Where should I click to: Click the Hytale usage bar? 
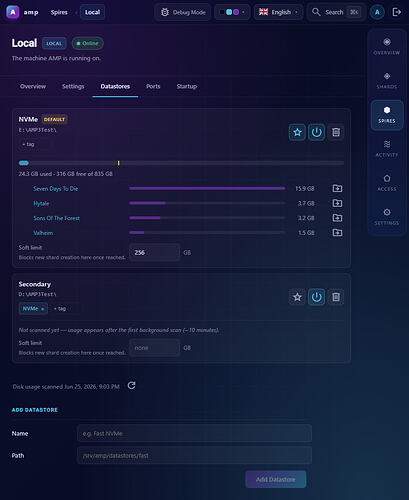[207, 203]
